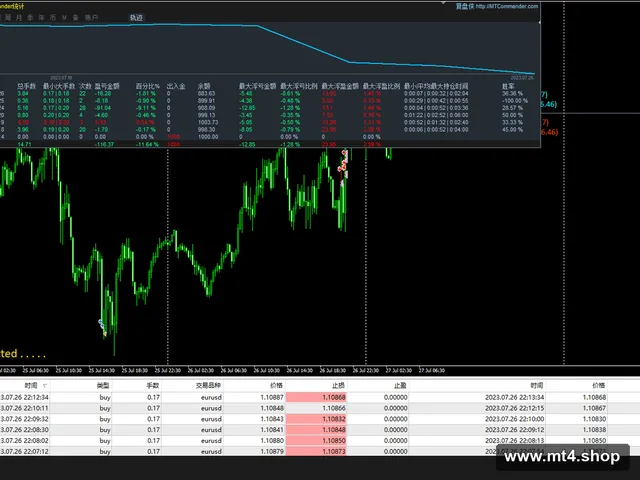Sort stats by 总手数 column
The height and width of the screenshot is (480, 640).
pyautogui.click(x=27, y=86)
